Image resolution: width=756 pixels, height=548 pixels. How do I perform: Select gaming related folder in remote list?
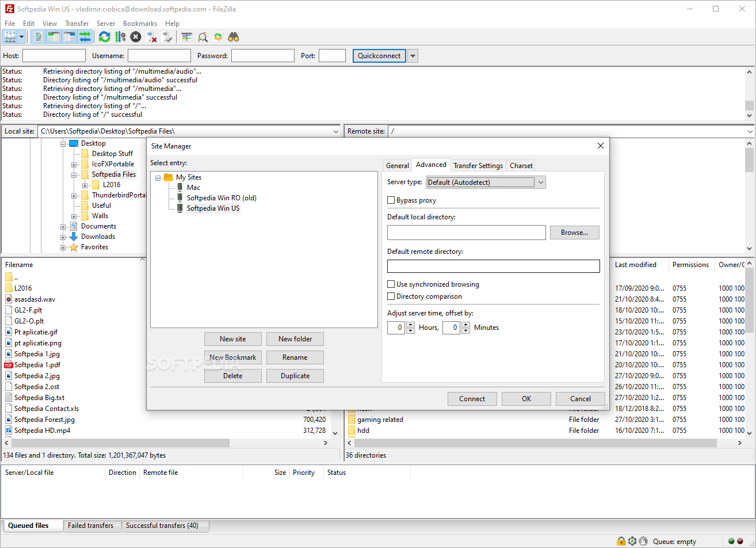tap(380, 420)
